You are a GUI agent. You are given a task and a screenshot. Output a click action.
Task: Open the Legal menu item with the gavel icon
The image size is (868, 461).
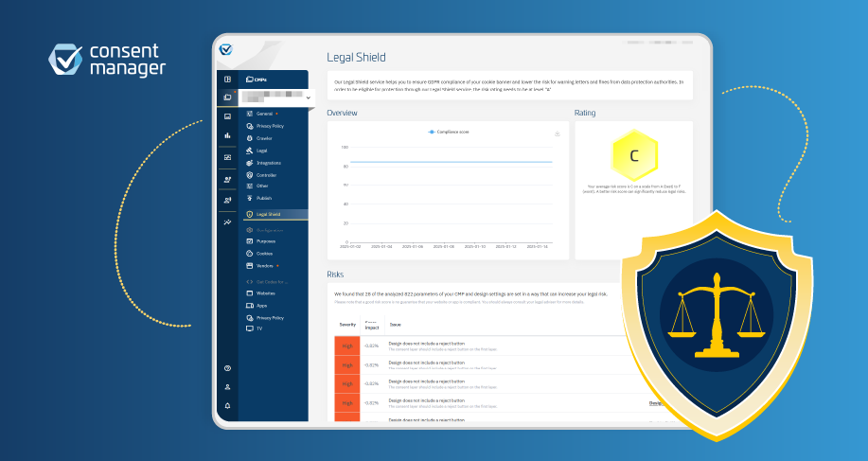[x=257, y=151]
